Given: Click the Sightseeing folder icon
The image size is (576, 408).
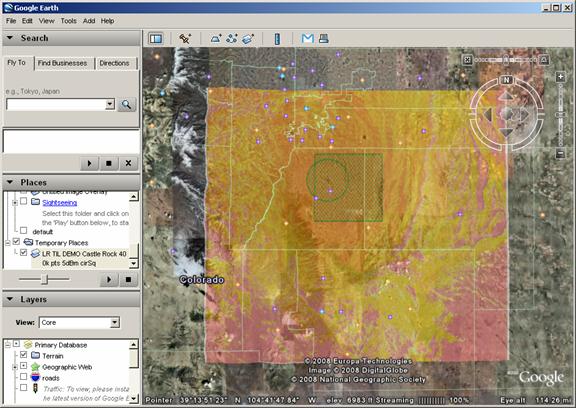Looking at the screenshot, I should [36, 202].
